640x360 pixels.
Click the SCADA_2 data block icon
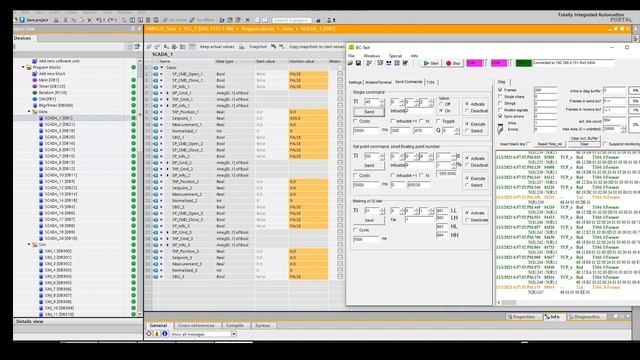click(x=41, y=124)
